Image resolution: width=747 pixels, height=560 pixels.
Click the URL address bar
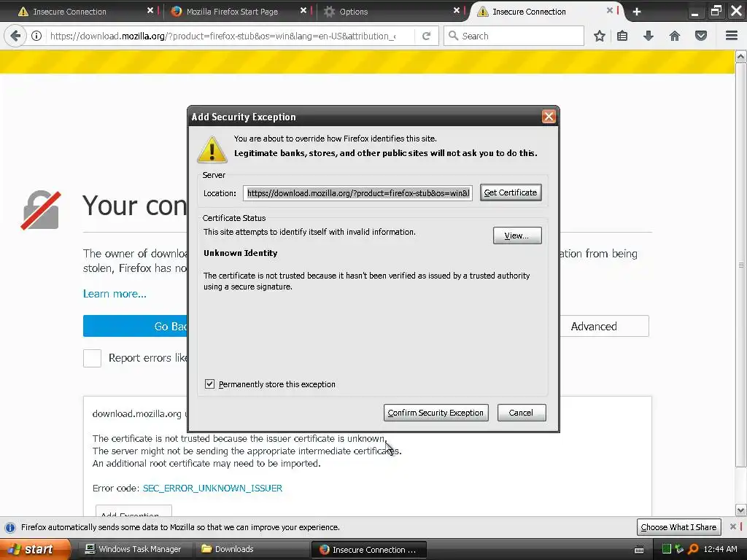coord(222,36)
